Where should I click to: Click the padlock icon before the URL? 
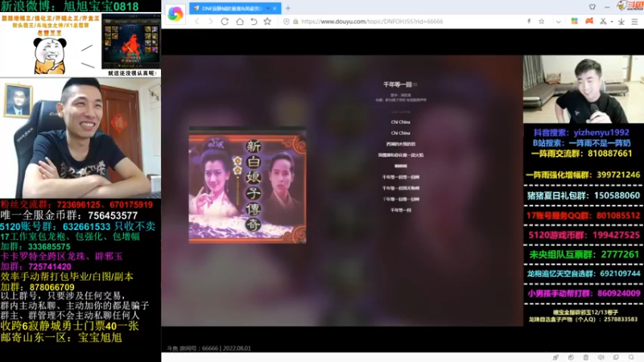pyautogui.click(x=295, y=22)
